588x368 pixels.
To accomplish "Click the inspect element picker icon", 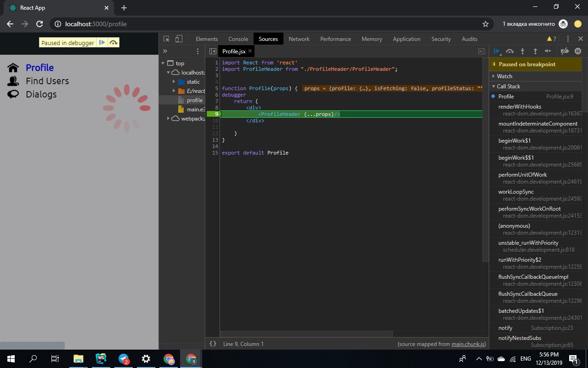I will 167,39.
